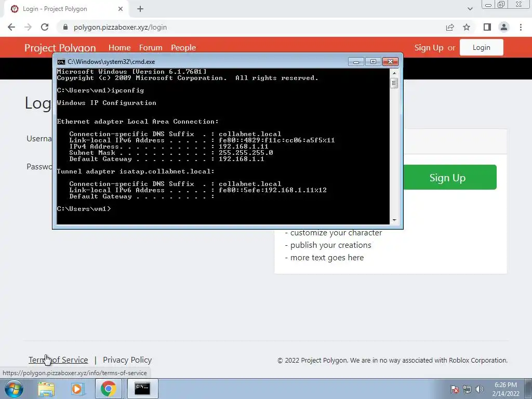Restore down the Chrome window
The image size is (532, 399).
tap(501, 4)
